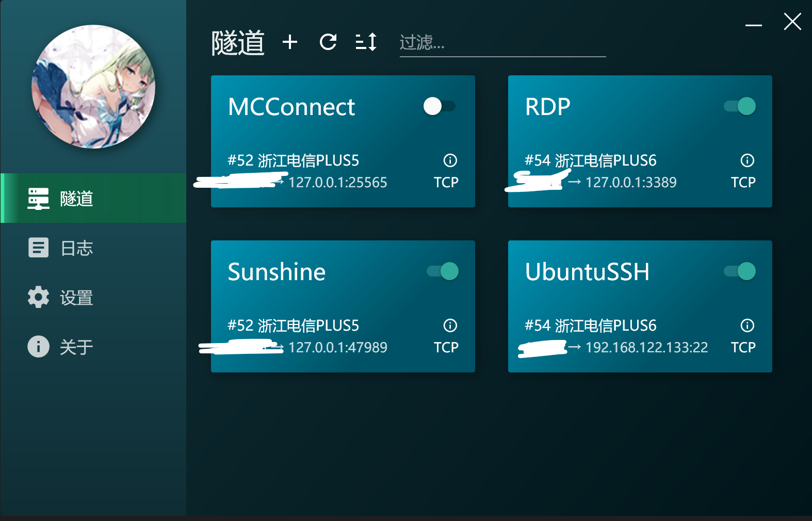Turn off the Sunshine tunnel
The image size is (812, 521).
[x=443, y=271]
